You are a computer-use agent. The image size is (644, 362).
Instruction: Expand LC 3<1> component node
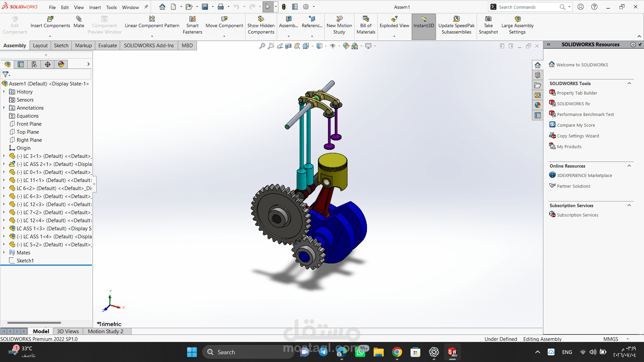point(4,156)
